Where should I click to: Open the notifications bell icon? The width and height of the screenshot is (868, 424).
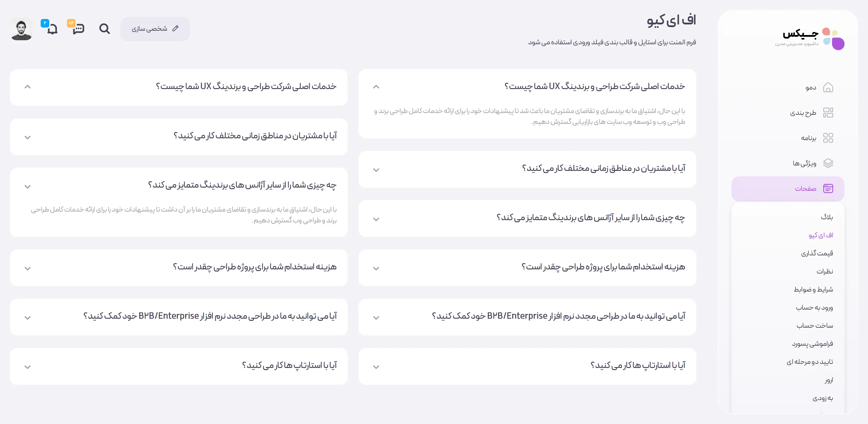[x=52, y=29]
